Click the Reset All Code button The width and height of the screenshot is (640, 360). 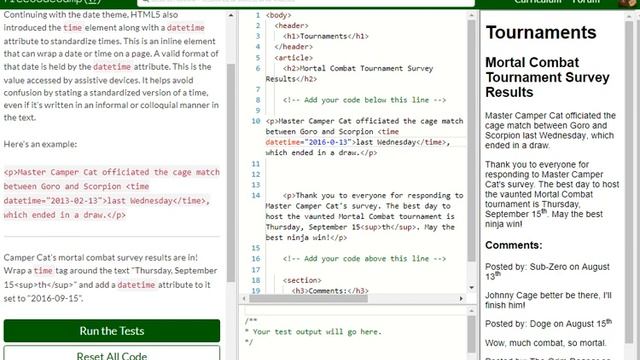[112, 353]
